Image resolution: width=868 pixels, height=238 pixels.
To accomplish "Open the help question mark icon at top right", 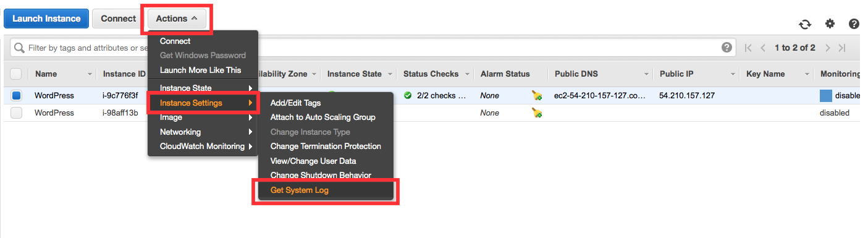I will (x=854, y=23).
